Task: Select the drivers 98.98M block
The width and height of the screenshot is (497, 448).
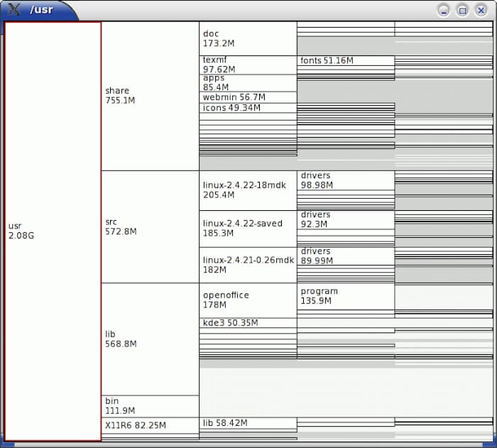Action: (346, 180)
